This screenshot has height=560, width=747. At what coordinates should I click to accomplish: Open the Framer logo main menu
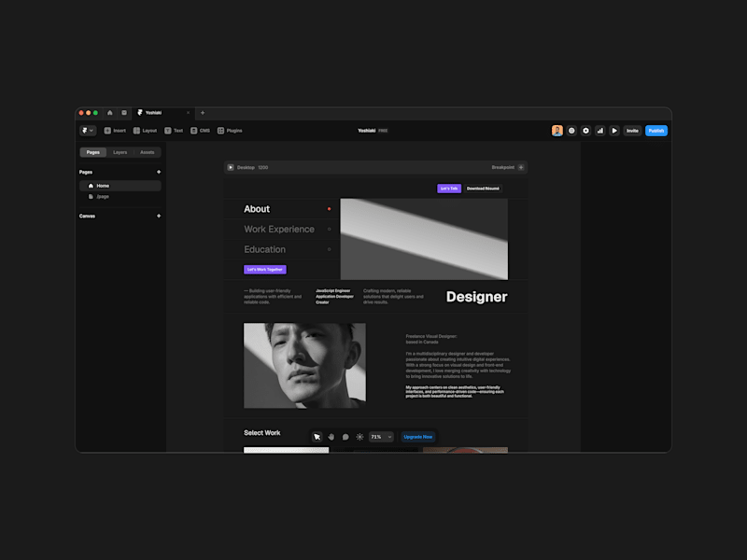[x=88, y=131]
